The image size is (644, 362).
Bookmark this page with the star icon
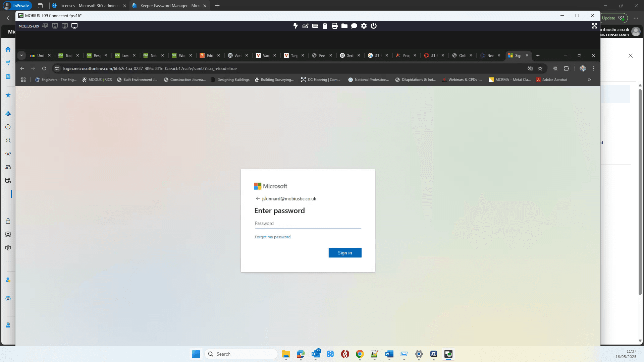(540, 68)
